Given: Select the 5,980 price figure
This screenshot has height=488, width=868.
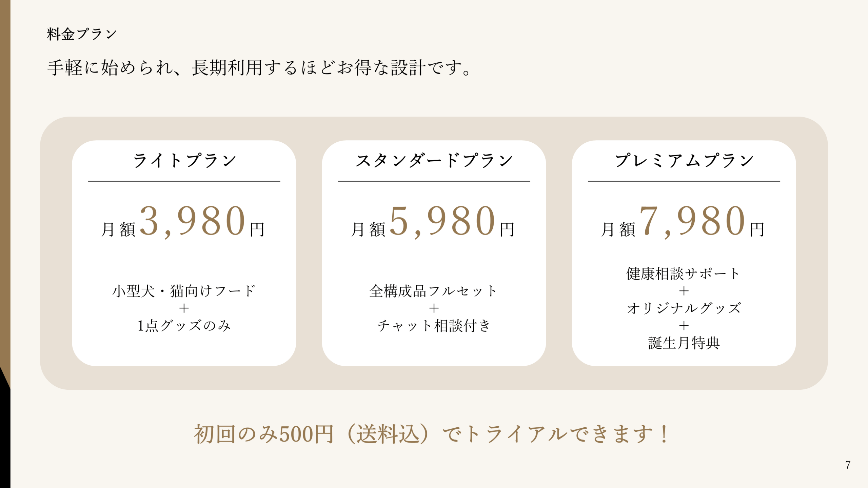Looking at the screenshot, I should click(x=442, y=221).
